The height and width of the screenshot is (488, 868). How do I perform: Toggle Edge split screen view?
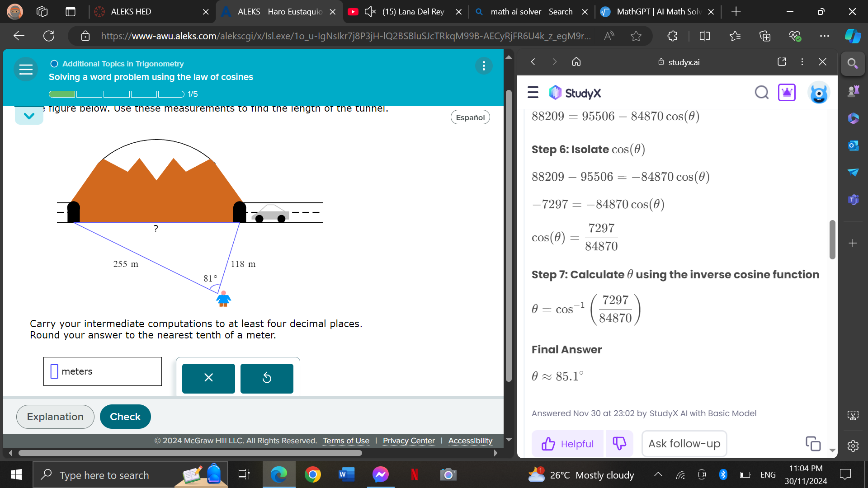(x=705, y=36)
